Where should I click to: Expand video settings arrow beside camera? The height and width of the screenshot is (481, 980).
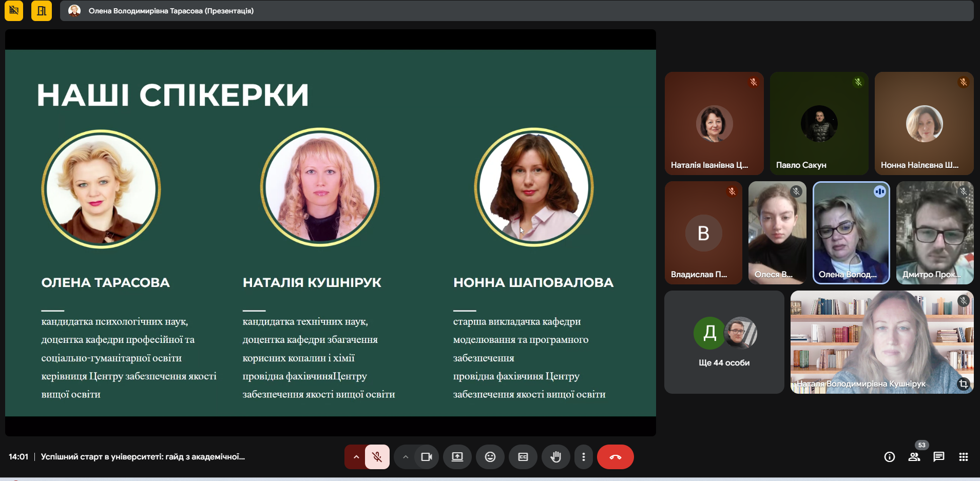click(x=406, y=457)
